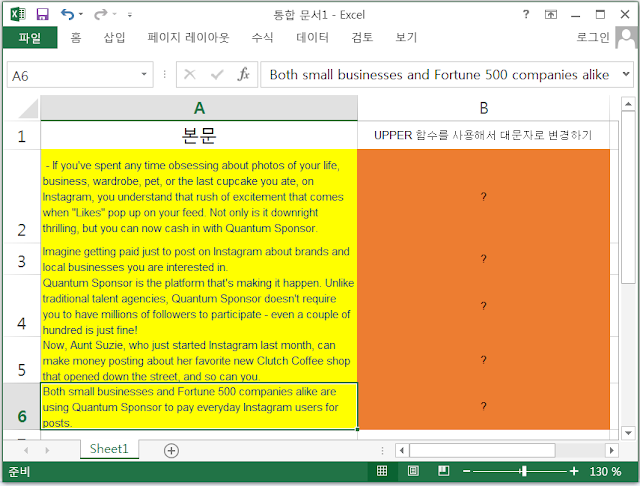
Task: Select cell A4 starting 'Quantum Sponsor is'
Action: pos(199,306)
